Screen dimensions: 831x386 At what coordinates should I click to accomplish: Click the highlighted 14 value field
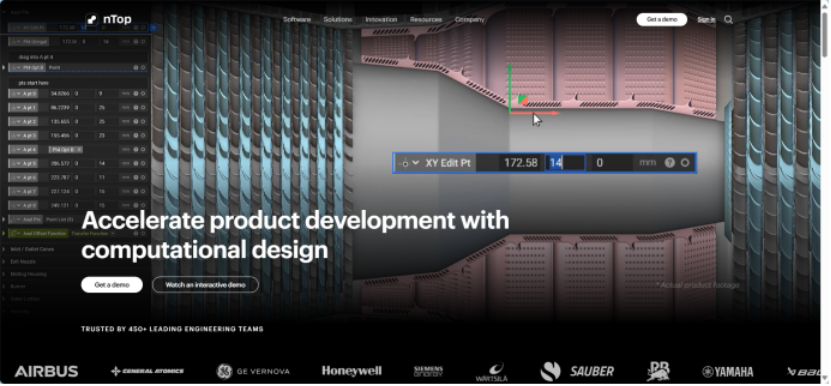565,163
